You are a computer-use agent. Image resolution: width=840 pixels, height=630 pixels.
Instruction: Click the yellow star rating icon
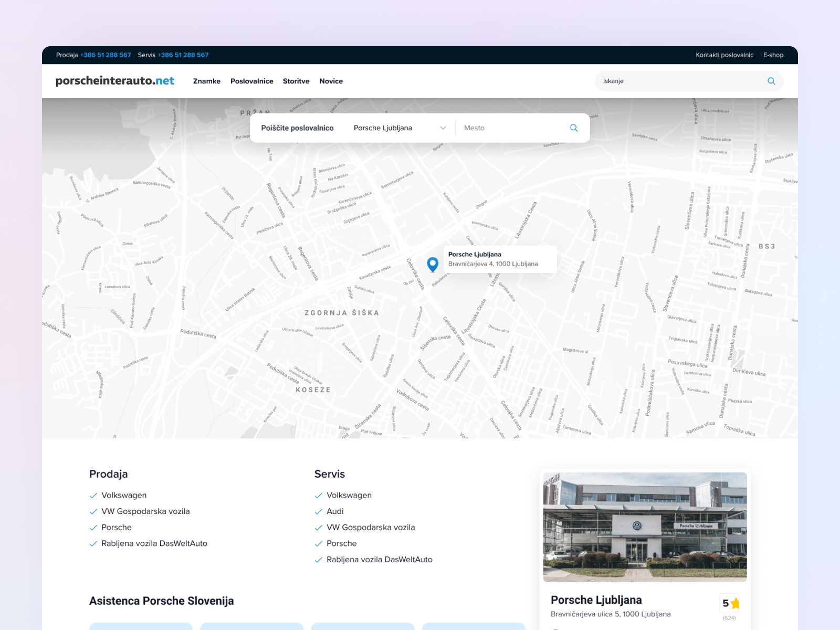(735, 603)
